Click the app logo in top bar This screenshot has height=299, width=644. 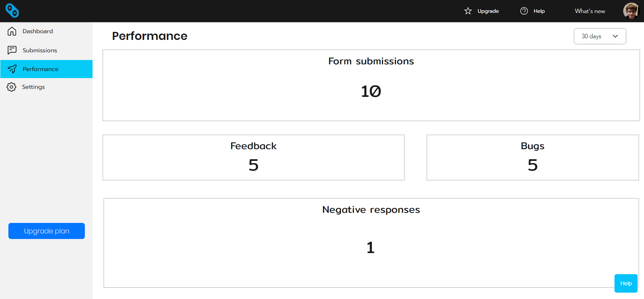(12, 11)
